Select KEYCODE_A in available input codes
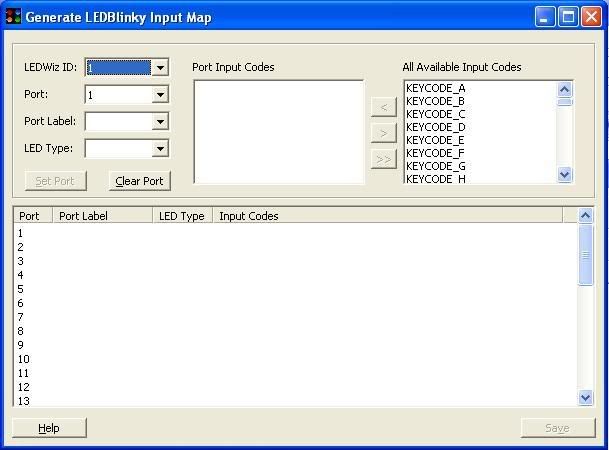609x450 pixels. click(480, 89)
